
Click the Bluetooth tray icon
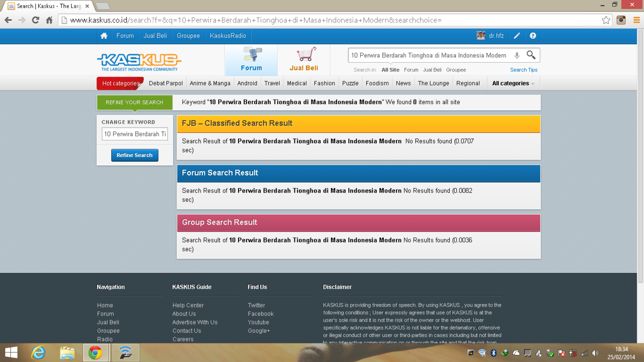494,353
